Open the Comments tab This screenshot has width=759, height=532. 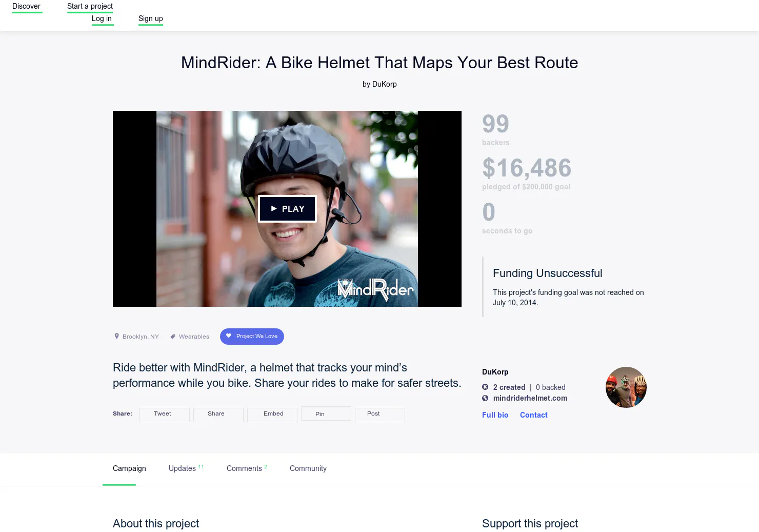click(x=247, y=468)
